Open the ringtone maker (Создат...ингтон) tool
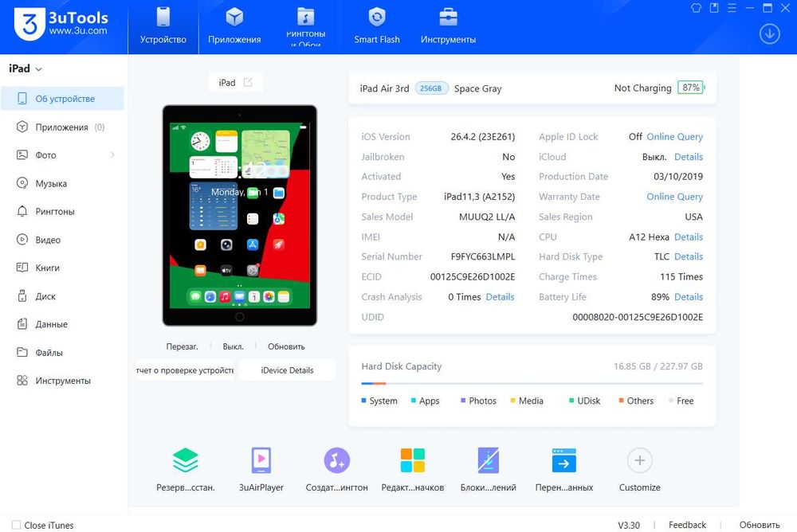 pos(336,469)
